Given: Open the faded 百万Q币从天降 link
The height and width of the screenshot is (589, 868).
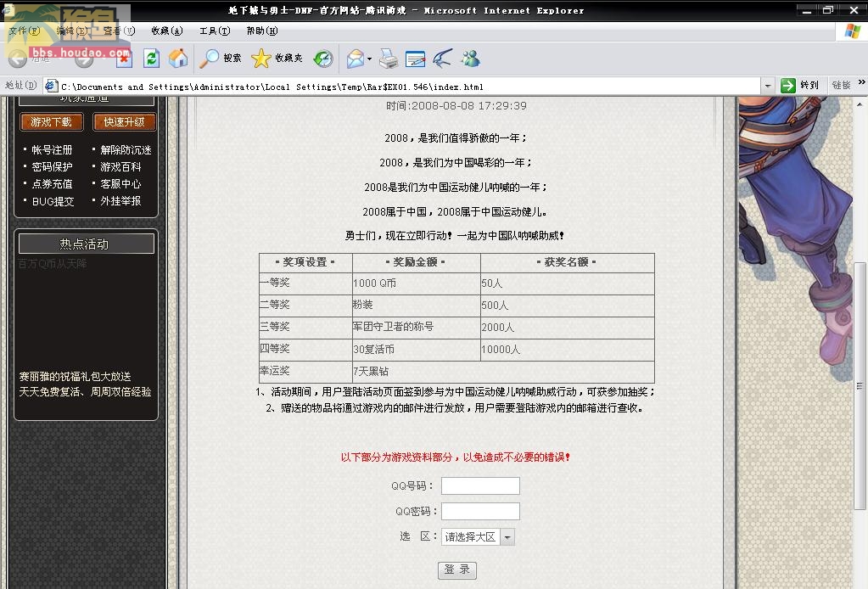Looking at the screenshot, I should click(52, 263).
